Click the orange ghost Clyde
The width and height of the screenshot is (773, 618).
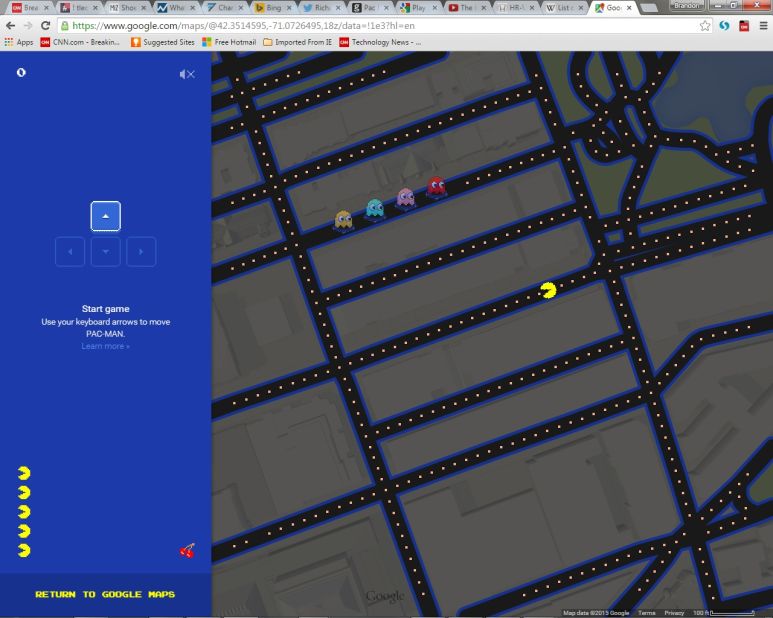click(344, 220)
